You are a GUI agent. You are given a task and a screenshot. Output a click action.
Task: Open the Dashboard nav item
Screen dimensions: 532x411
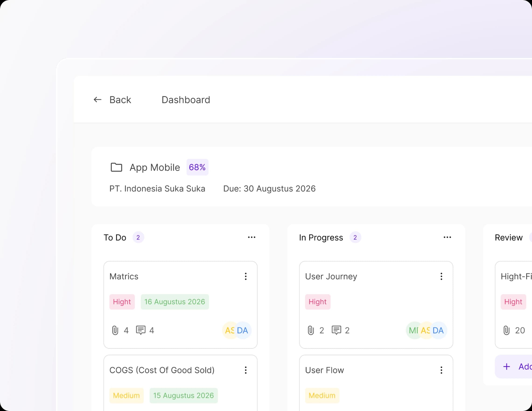185,100
